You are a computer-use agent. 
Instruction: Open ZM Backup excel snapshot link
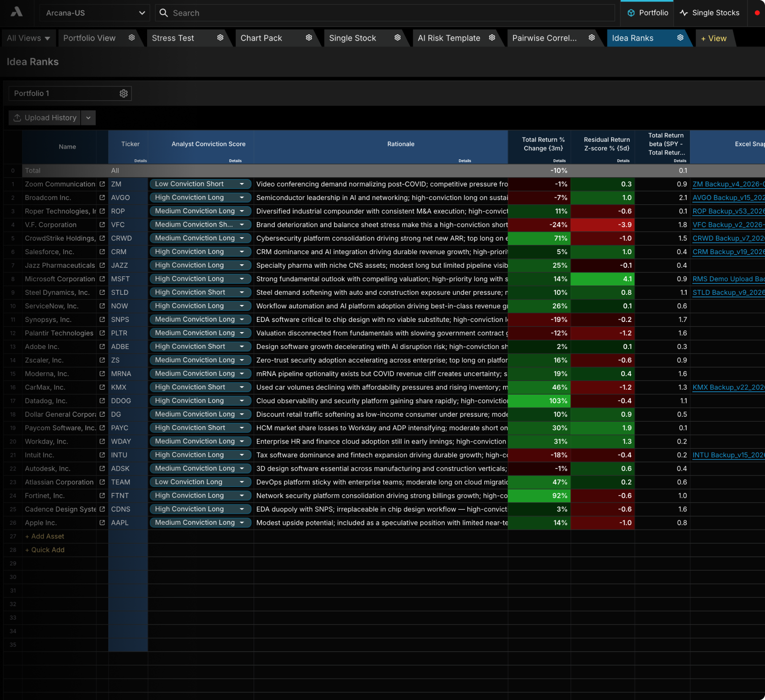728,184
